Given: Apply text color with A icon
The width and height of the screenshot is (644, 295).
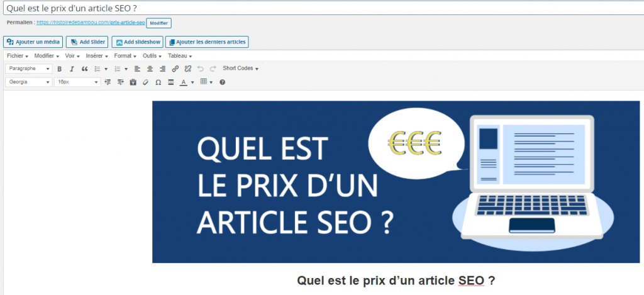Looking at the screenshot, I should point(183,82).
